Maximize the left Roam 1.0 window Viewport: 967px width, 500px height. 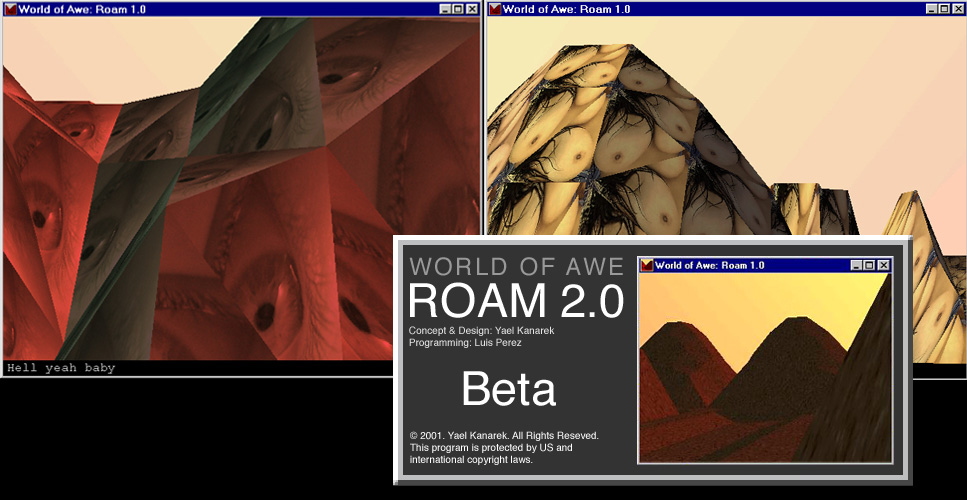[x=458, y=9]
